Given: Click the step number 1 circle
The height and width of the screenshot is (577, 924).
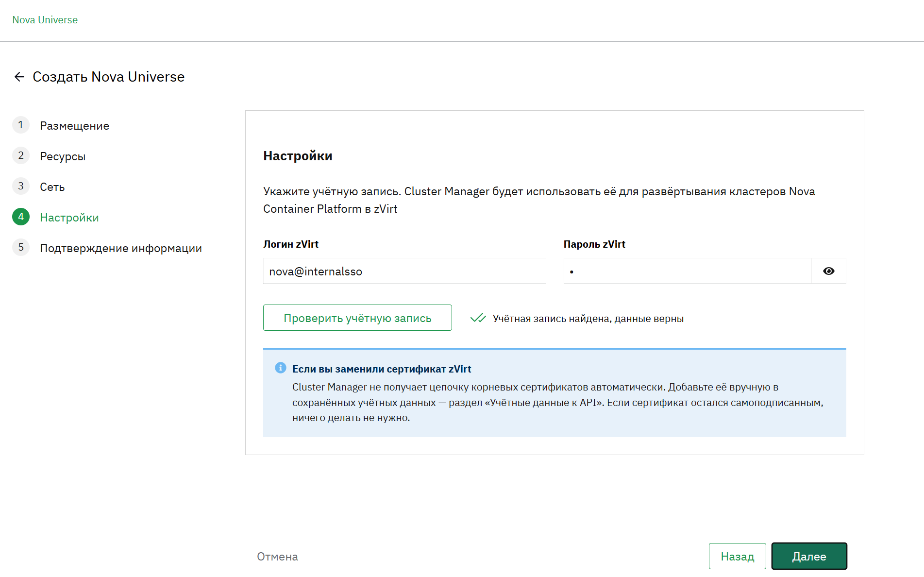Looking at the screenshot, I should point(21,125).
